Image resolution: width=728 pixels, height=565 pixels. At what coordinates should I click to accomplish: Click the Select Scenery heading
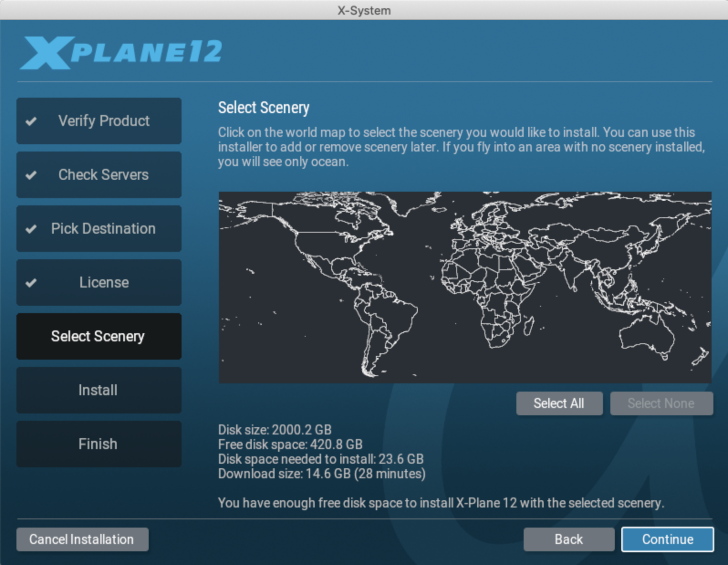pos(264,108)
